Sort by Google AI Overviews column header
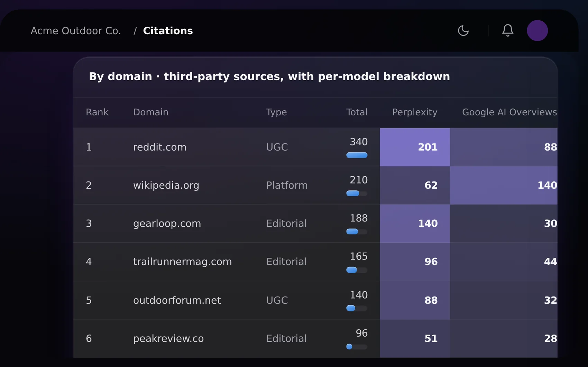 click(x=509, y=112)
